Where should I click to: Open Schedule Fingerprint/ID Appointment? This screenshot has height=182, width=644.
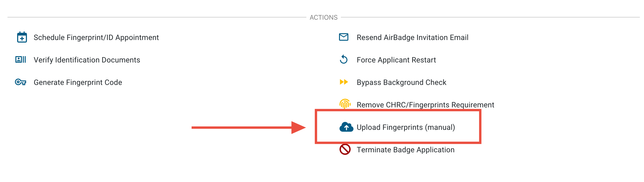[x=96, y=38]
